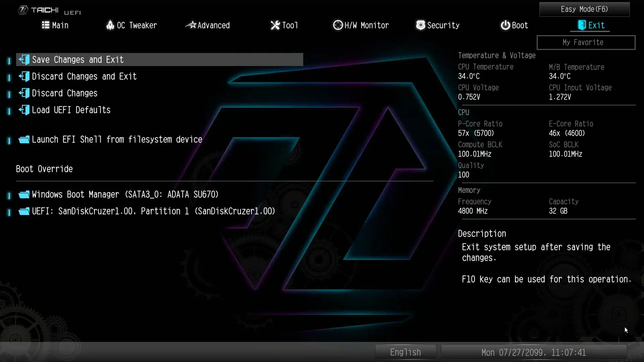Click Memory Capacity 32 GB
The width and height of the screenshot is (644, 362).
[558, 211]
